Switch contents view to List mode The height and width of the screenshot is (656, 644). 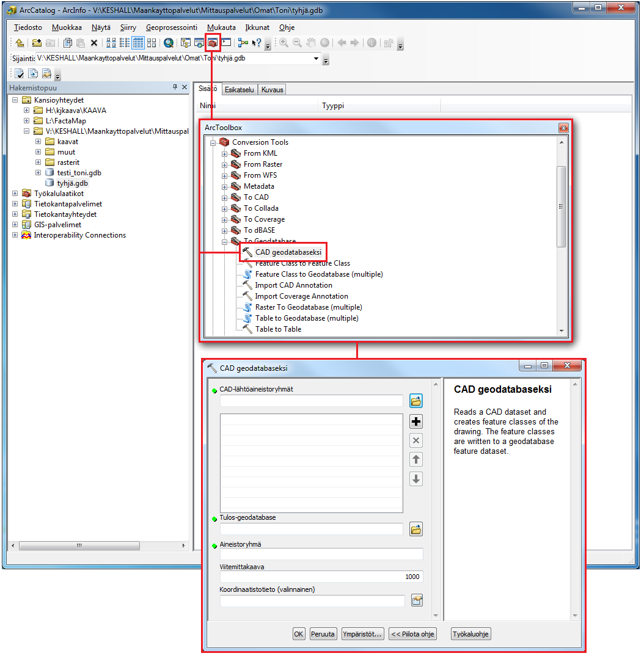124,43
